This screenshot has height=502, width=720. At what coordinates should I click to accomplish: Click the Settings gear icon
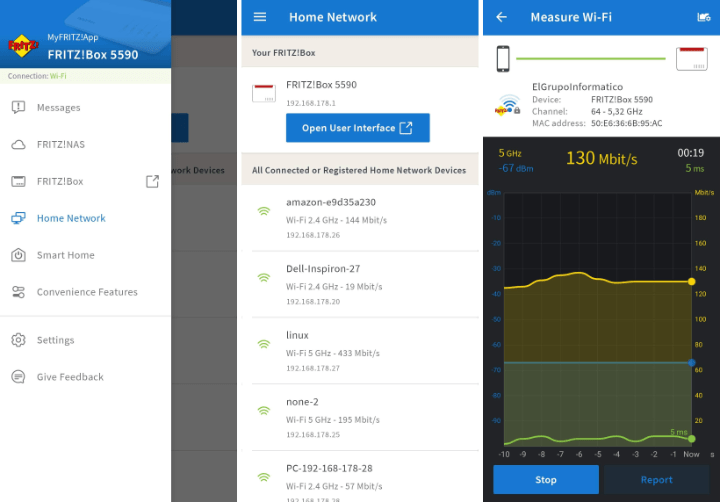[x=18, y=340]
